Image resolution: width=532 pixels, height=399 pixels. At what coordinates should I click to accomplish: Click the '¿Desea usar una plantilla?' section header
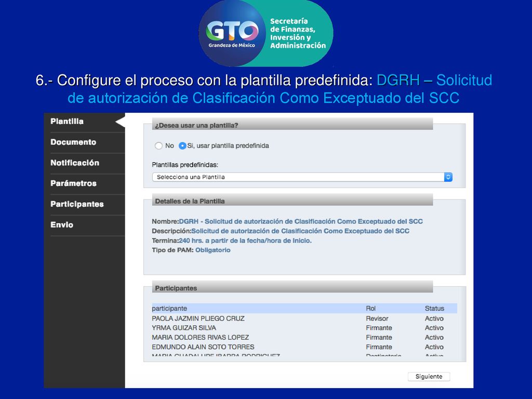coord(292,125)
